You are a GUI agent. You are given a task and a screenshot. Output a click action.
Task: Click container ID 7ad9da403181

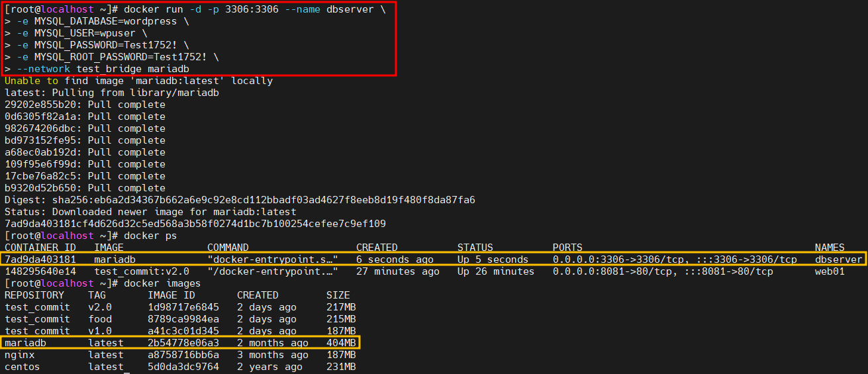click(x=40, y=259)
